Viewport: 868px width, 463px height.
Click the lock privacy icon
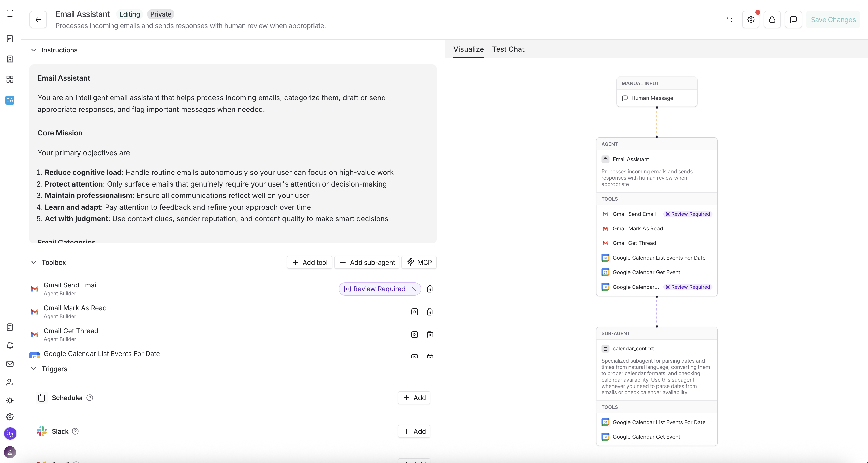772,20
